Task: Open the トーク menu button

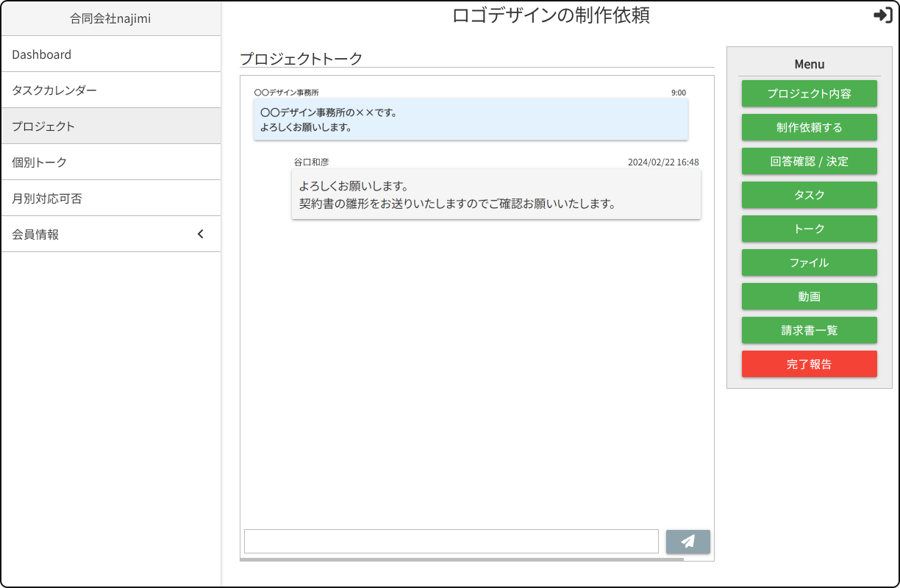Action: pyautogui.click(x=809, y=229)
